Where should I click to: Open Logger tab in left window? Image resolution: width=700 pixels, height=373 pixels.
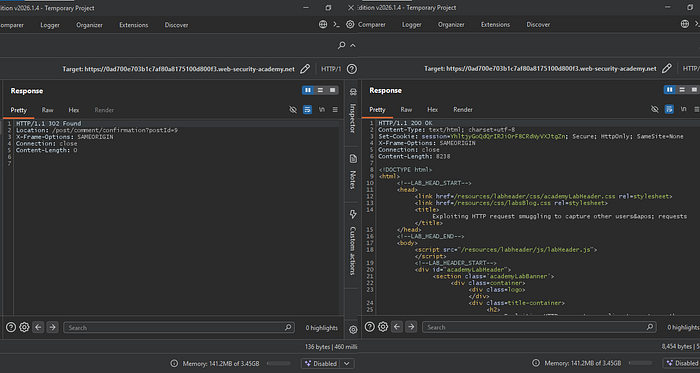tap(50, 25)
